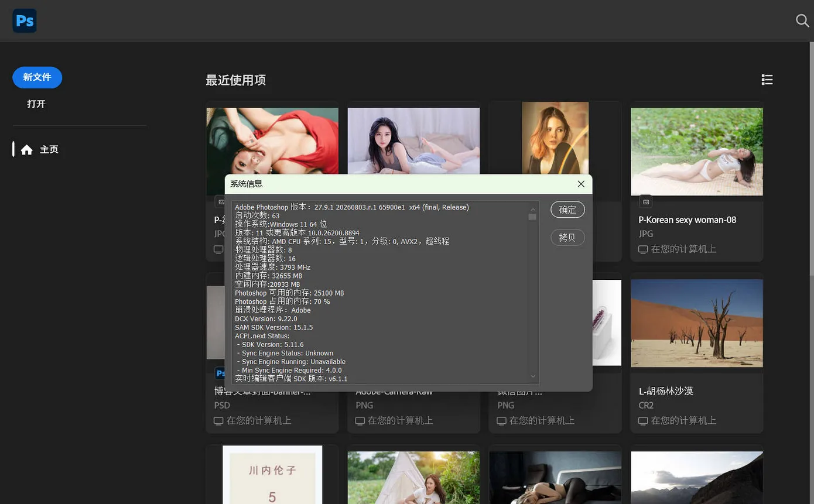Click the 物理处理器数: 8 line

[264, 250]
